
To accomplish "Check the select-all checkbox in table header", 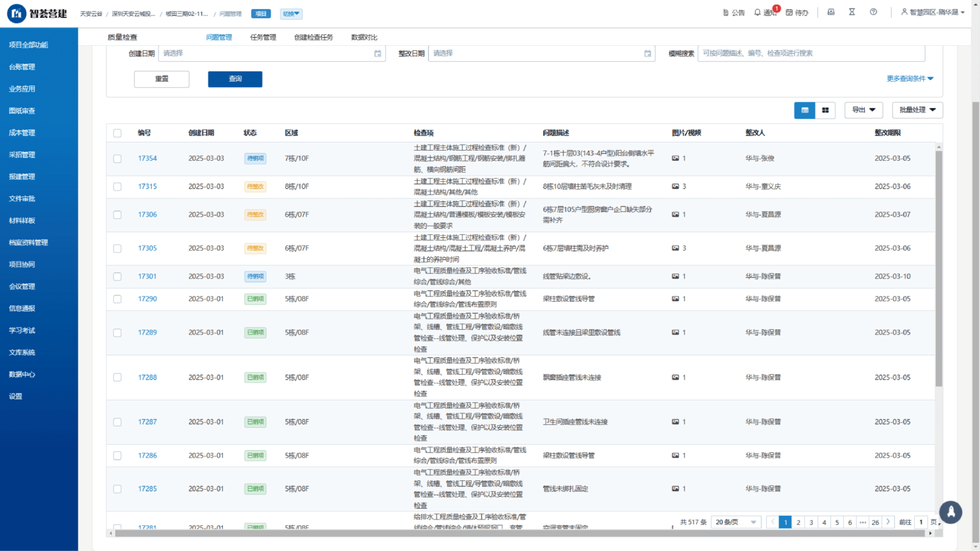I will point(117,133).
